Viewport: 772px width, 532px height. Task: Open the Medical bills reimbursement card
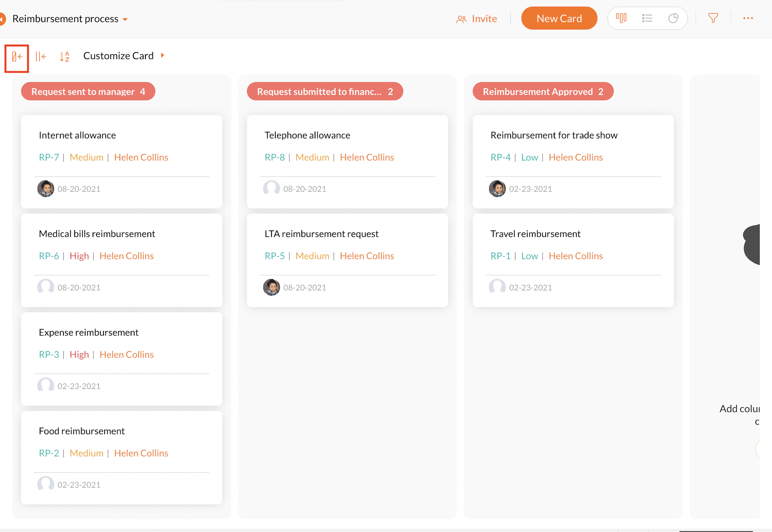pyautogui.click(x=97, y=234)
